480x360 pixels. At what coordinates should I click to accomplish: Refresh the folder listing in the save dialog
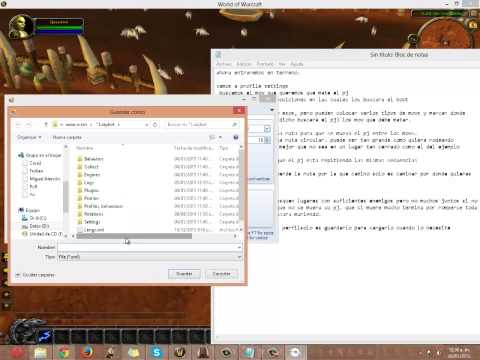click(x=155, y=124)
